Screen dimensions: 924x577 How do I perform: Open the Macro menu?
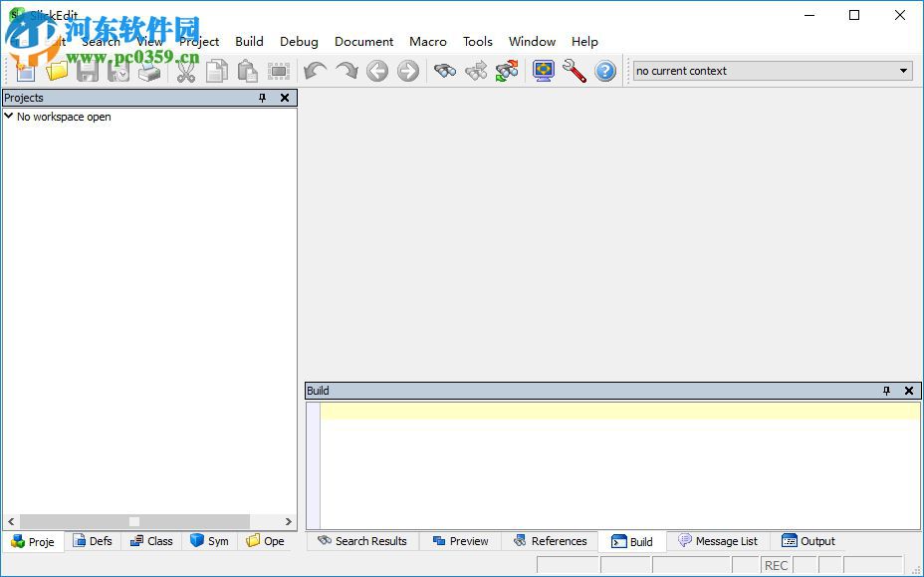coord(428,41)
